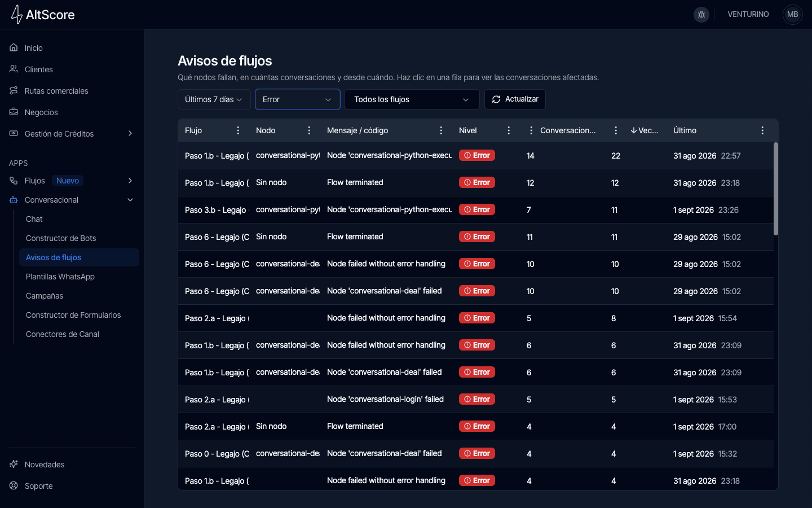This screenshot has height=508, width=812.
Task: Click Error badge in 'Paso 0 - Legajo' row
Action: coord(477,453)
